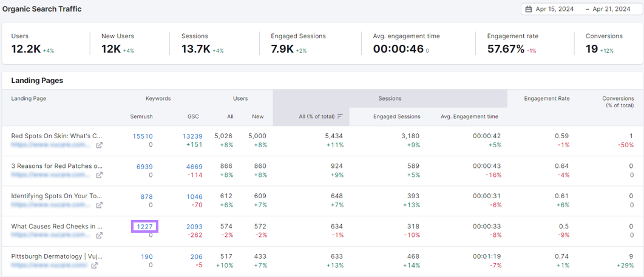644x277 pixels.
Task: Sort by Avg. Engagement time column
Action: click(469, 116)
